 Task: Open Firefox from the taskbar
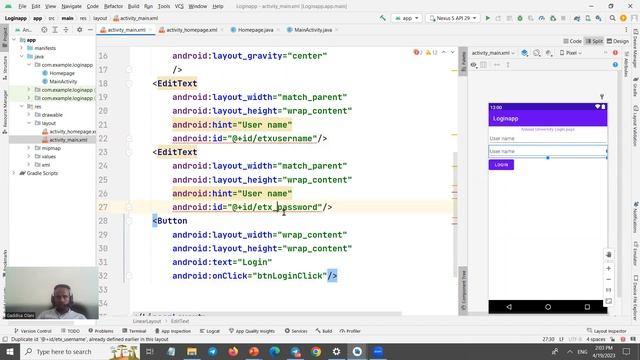[x=233, y=351]
